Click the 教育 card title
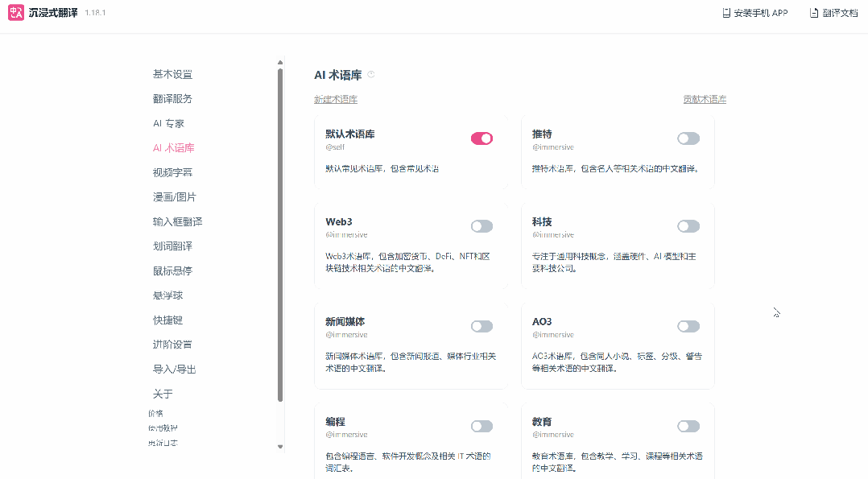 pos(542,421)
